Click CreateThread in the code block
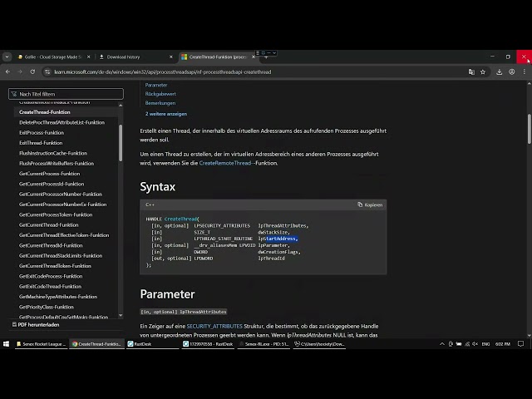Image resolution: width=532 pixels, height=399 pixels. (x=180, y=219)
